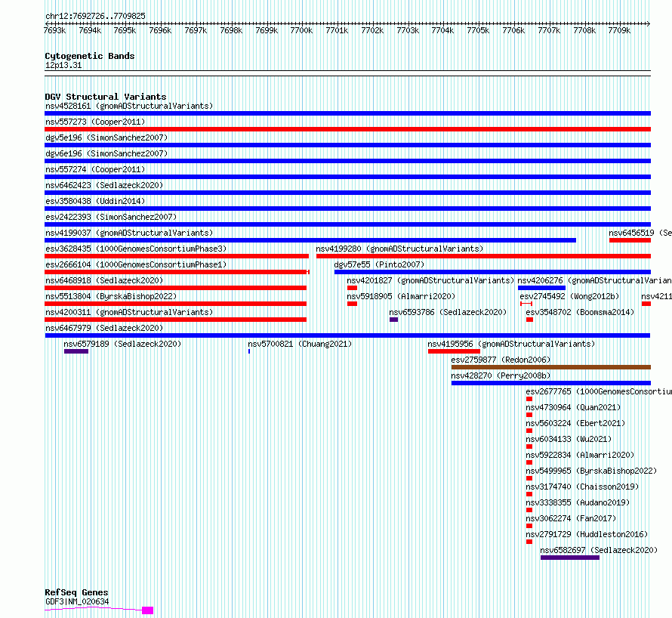
Task: Click esv2422393 (SimonSanchez2007) label
Action: [x=111, y=217]
